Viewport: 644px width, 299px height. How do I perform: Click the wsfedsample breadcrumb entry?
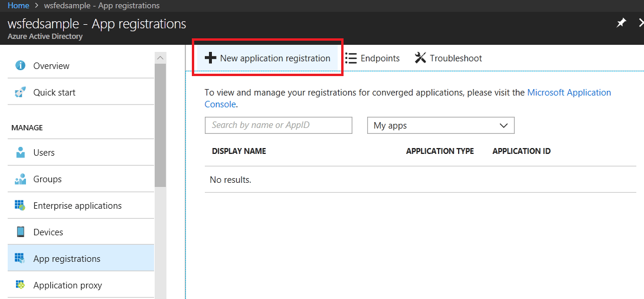tap(102, 6)
